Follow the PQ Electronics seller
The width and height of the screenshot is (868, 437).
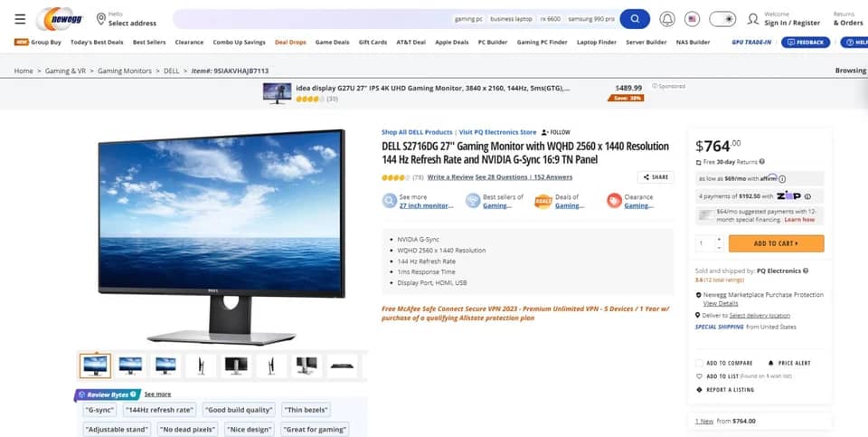click(556, 132)
